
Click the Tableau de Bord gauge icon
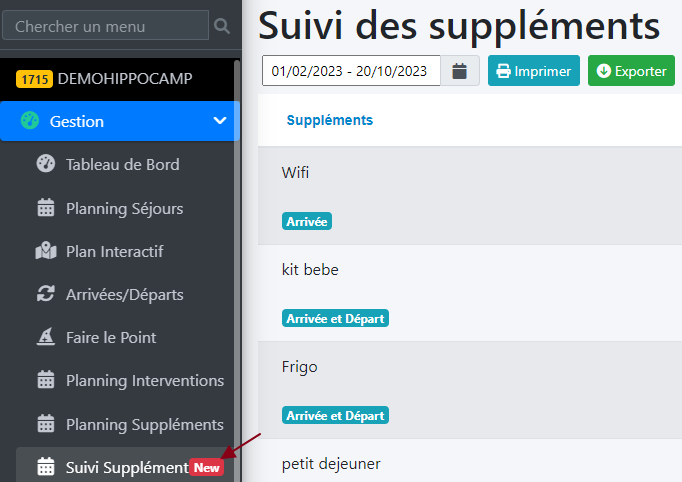(x=45, y=164)
